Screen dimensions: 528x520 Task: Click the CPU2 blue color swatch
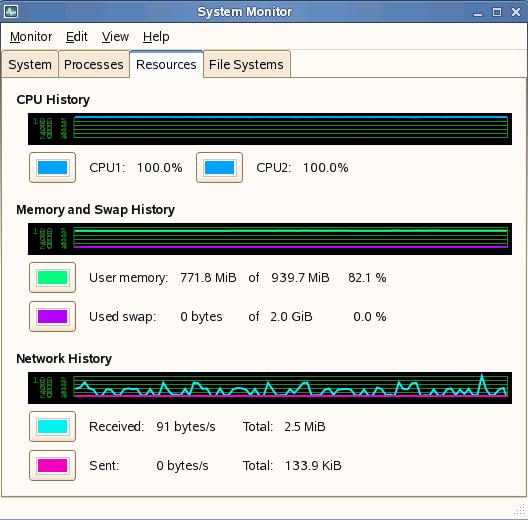coord(220,167)
